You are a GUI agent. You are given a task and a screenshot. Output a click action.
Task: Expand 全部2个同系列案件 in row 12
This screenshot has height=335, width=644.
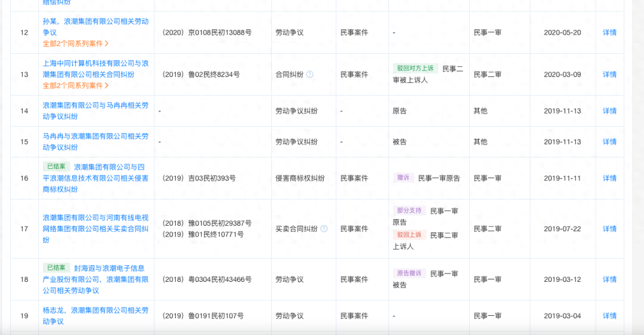coord(76,44)
